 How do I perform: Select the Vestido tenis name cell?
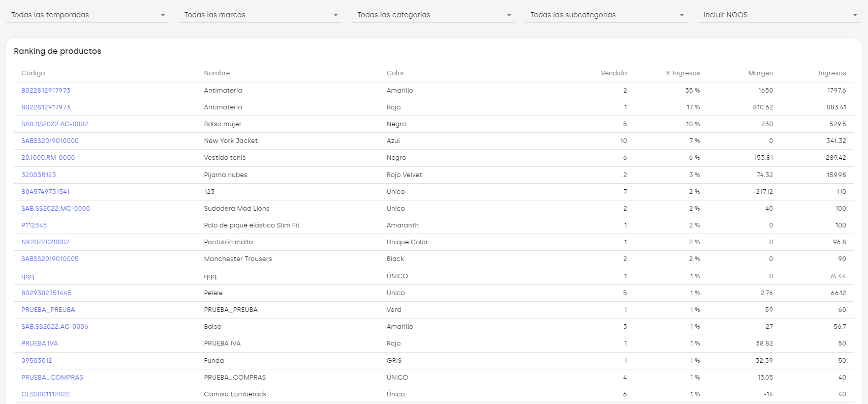pyautogui.click(x=225, y=157)
